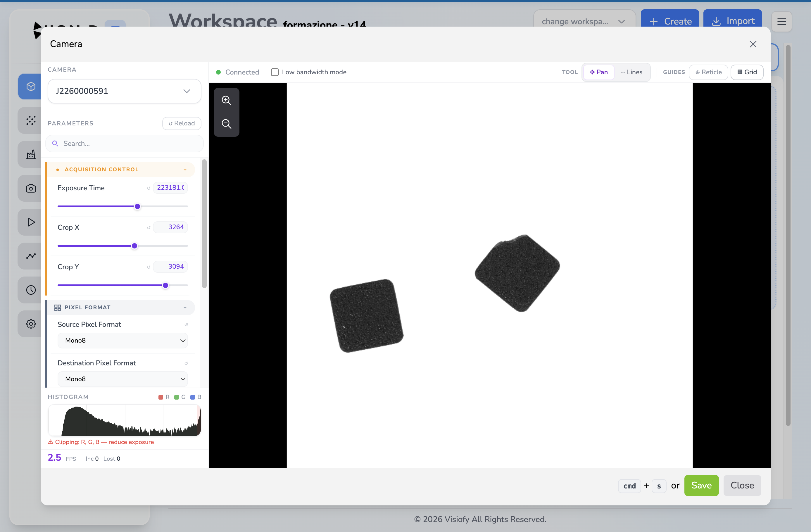Open the camera icon in sidebar

coord(31,188)
